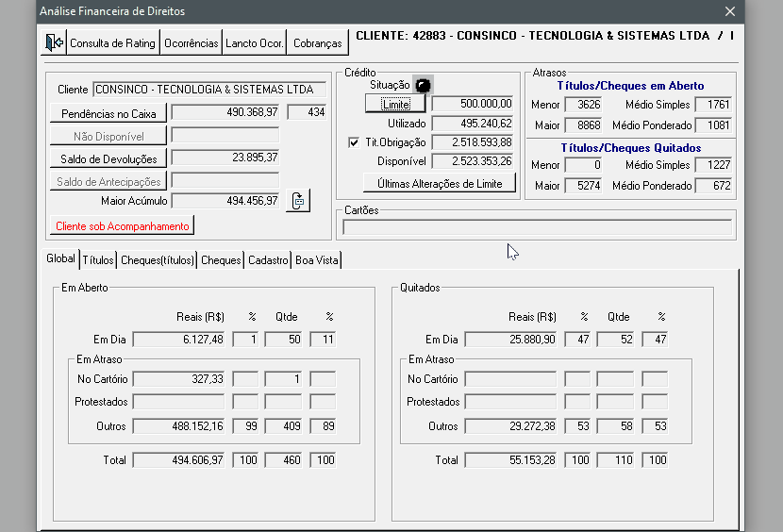The width and height of the screenshot is (783, 532).
Task: Click Saldo de Devoluções value 23.895,37
Action: [x=225, y=158]
